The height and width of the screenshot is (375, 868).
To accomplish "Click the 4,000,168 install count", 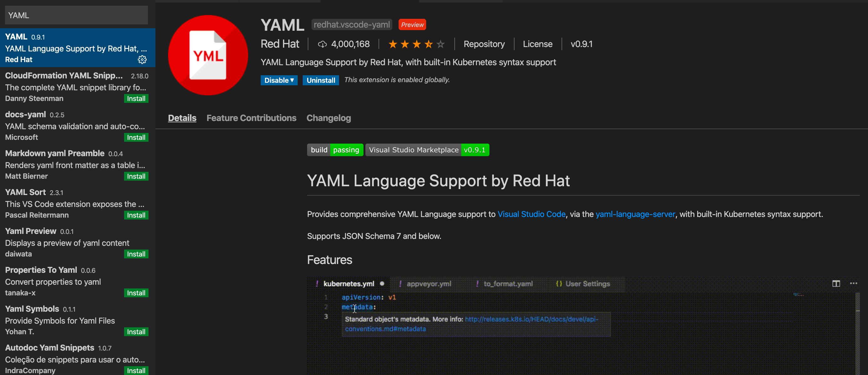I will click(x=350, y=44).
